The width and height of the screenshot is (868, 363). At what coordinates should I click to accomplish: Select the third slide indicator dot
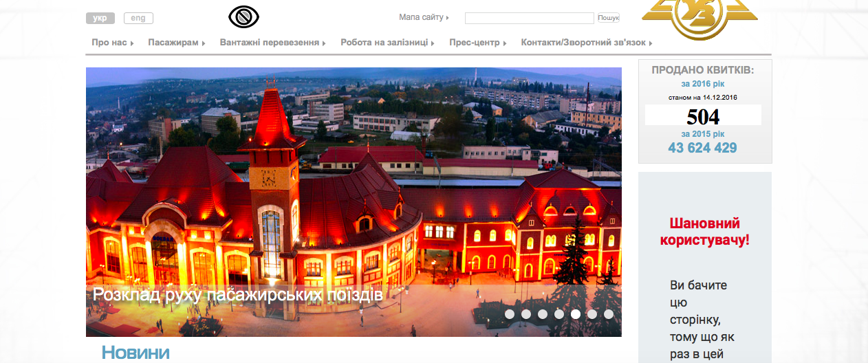click(543, 314)
